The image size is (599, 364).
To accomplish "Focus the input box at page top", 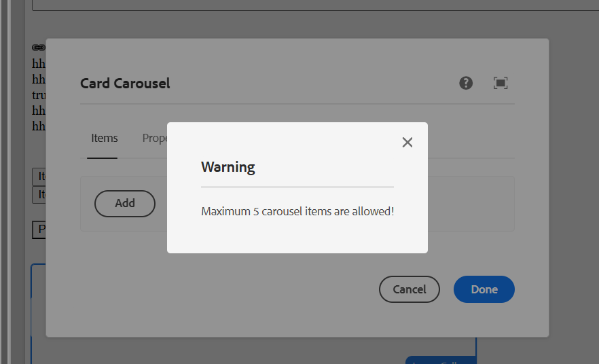I will point(272,5).
